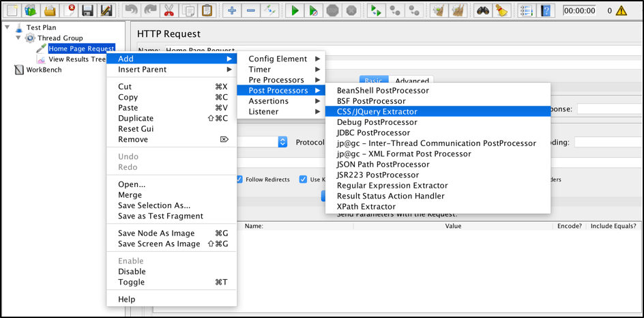
Task: Open Search with binoculars icon
Action: (x=482, y=10)
